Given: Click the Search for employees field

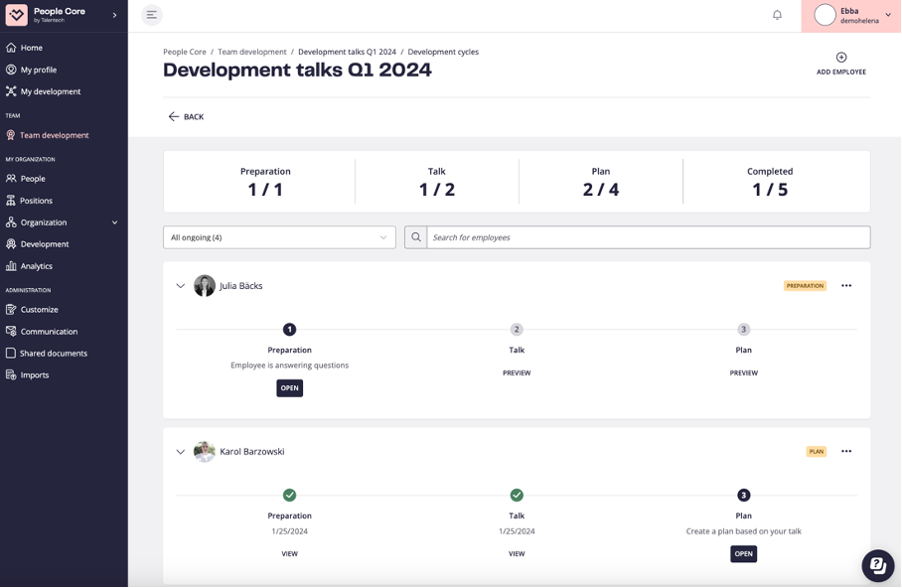Looking at the screenshot, I should [648, 237].
